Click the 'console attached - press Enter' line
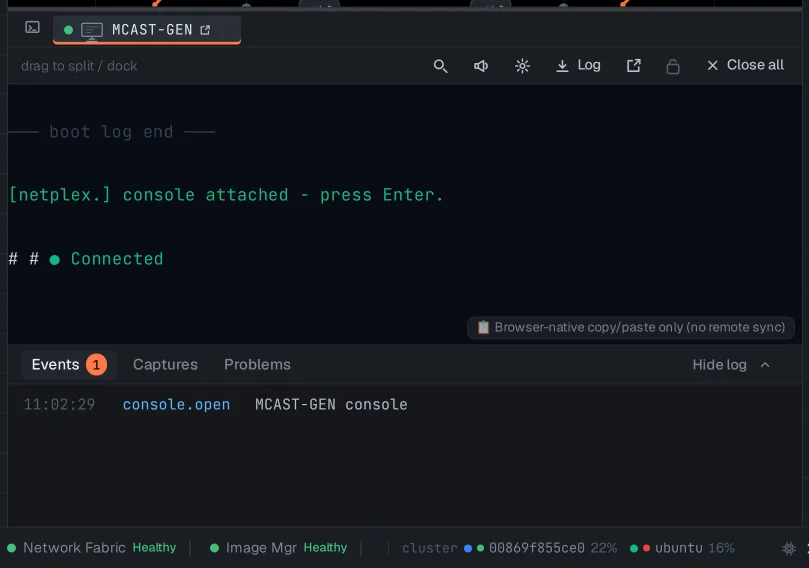Image resolution: width=809 pixels, height=568 pixels. pos(226,195)
